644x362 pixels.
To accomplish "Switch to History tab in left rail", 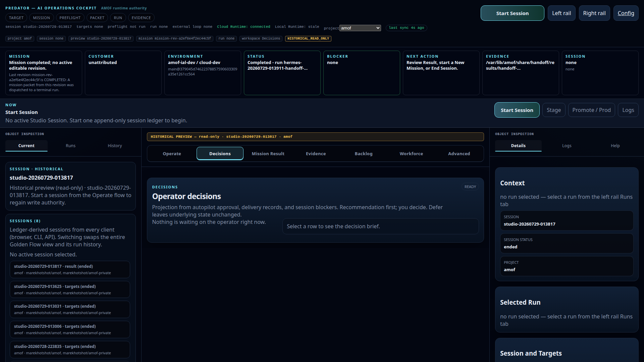I will (115, 146).
